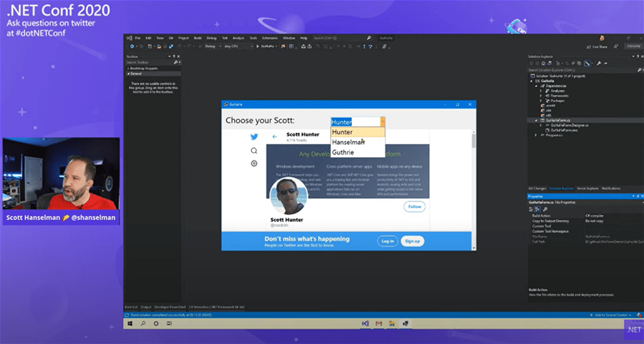The image size is (644, 344).
Task: Open the Any CPU platform dropdown
Action: tap(238, 47)
